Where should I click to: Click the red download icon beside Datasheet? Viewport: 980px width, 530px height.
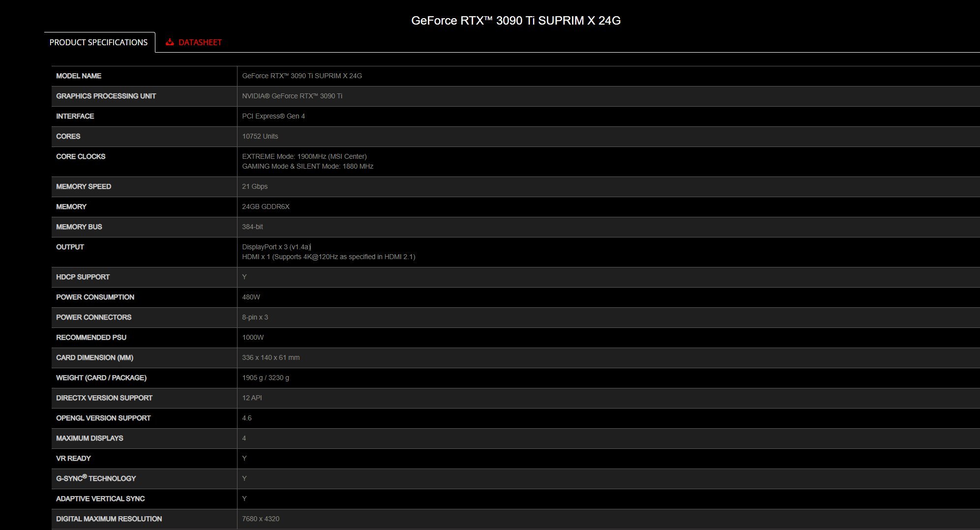170,42
